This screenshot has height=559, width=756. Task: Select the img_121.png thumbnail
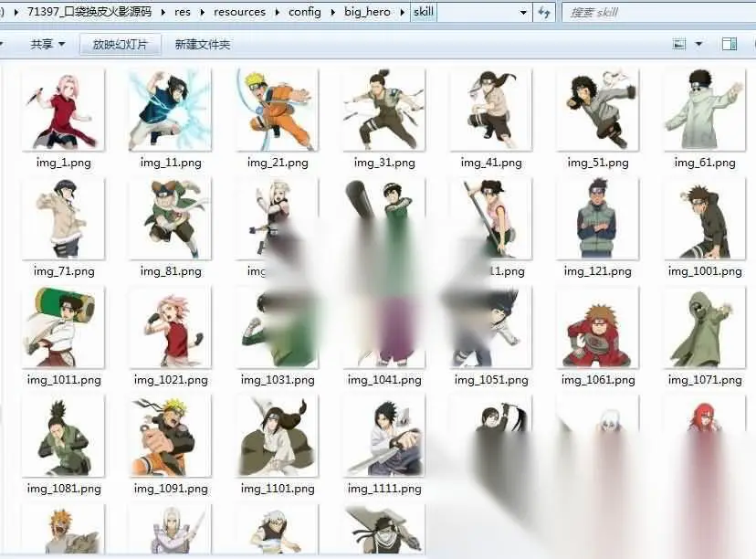pos(598,218)
